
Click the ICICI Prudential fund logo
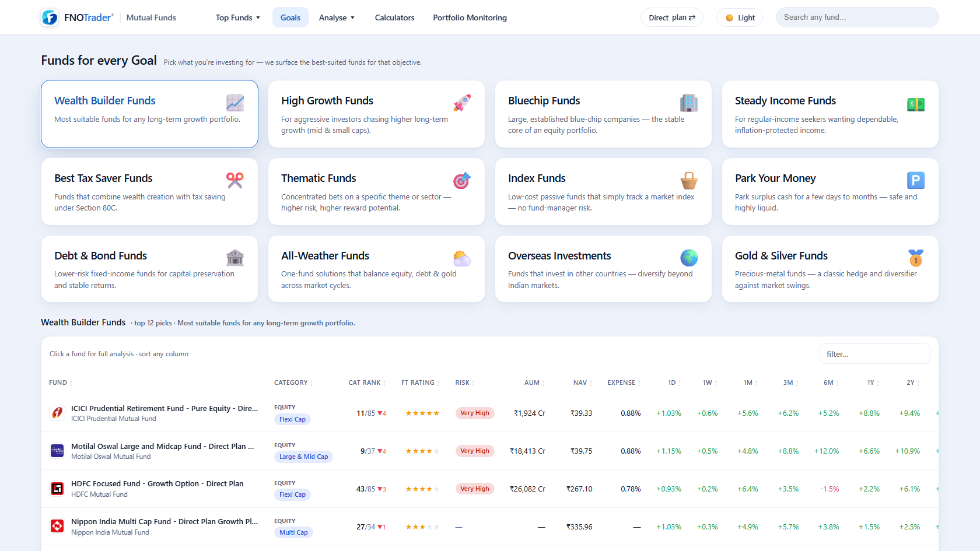[x=57, y=413]
